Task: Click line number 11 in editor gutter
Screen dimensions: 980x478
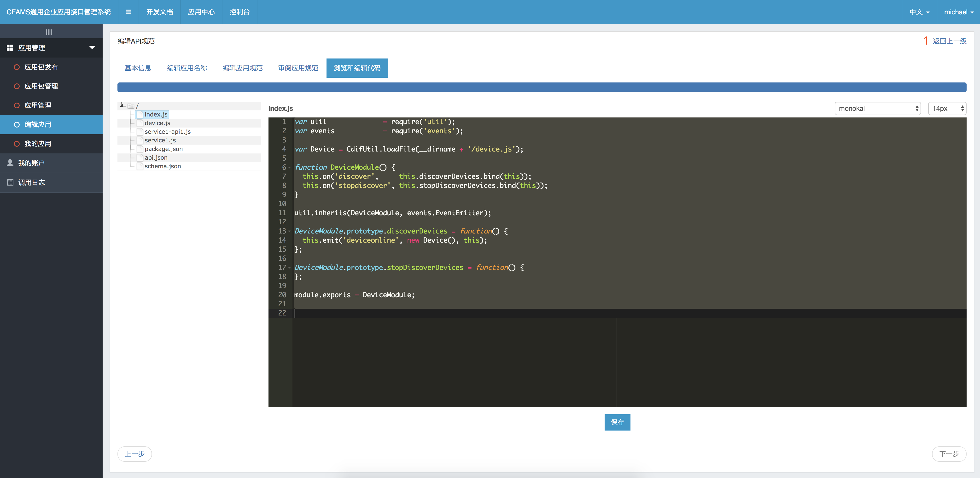Action: 282,213
